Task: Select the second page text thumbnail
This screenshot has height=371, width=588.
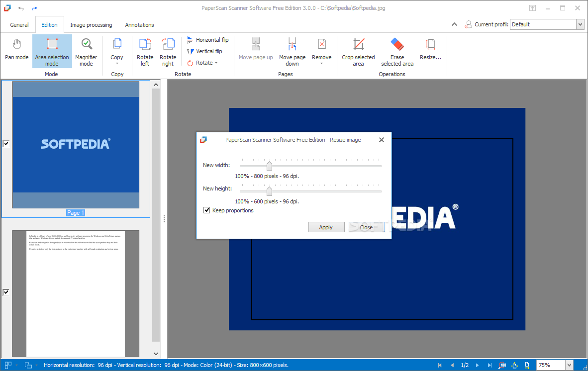Action: click(x=76, y=293)
